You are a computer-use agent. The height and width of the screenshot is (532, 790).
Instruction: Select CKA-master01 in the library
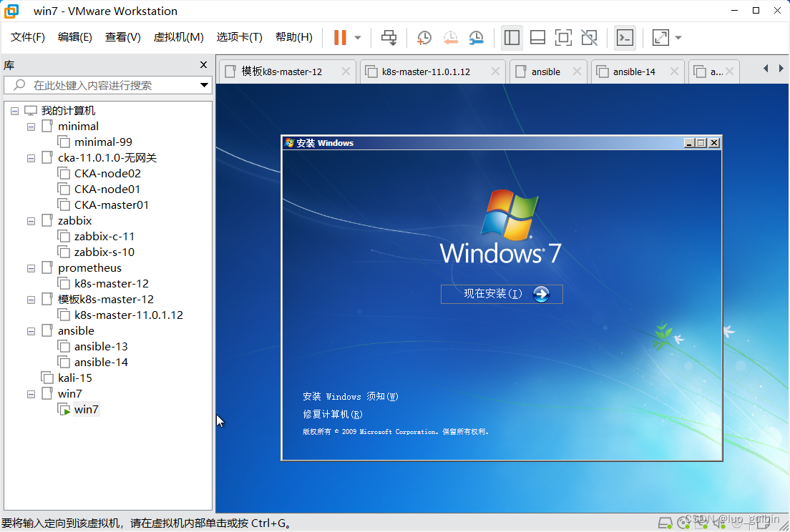(112, 205)
